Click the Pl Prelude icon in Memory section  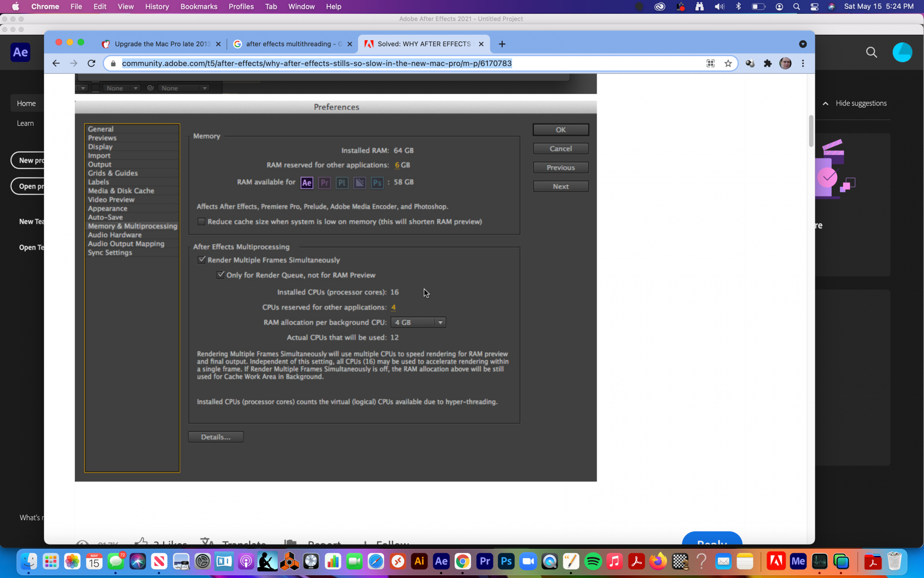[x=342, y=183]
